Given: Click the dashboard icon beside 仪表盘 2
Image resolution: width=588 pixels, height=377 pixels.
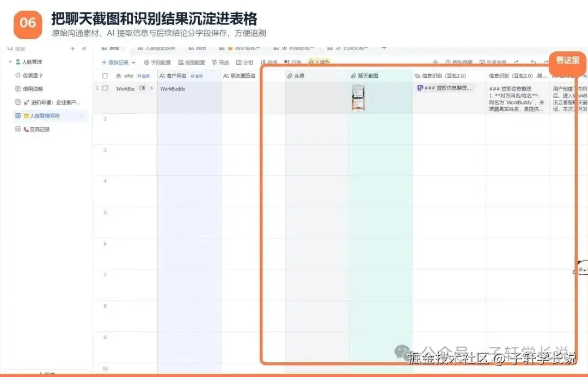Looking at the screenshot, I should pos(17,75).
